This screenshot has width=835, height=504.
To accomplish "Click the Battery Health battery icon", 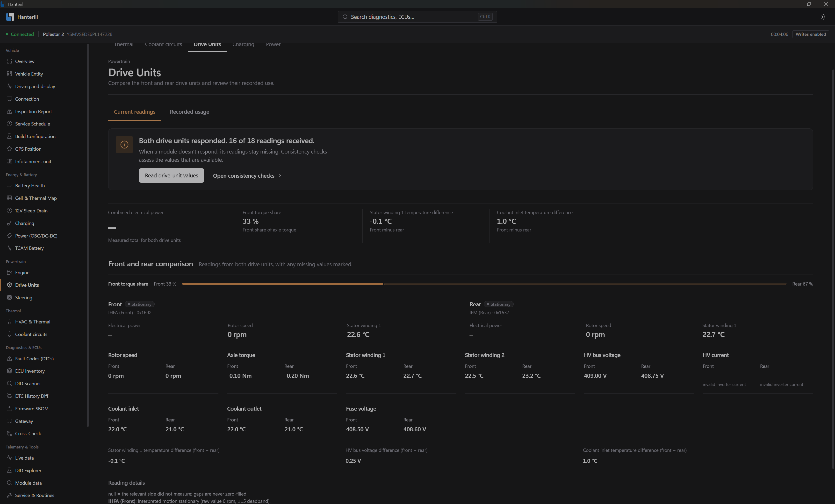I will 9,185.
